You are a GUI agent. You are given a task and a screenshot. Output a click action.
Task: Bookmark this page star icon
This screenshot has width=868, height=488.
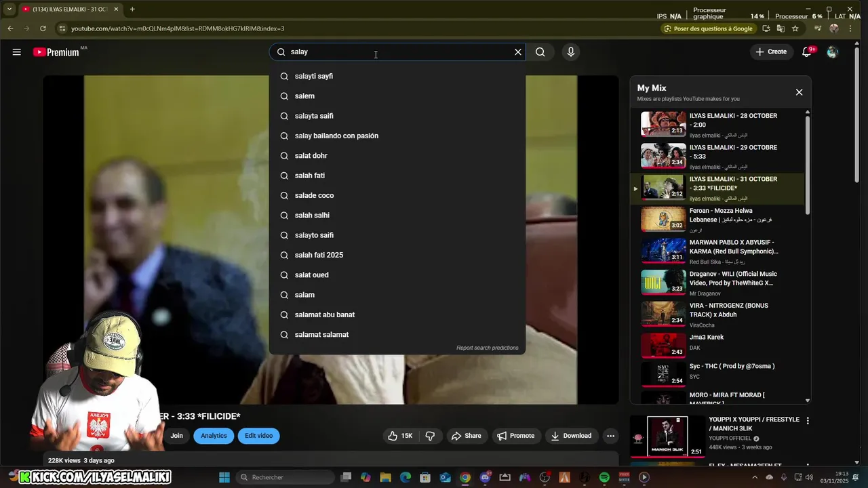coord(795,28)
